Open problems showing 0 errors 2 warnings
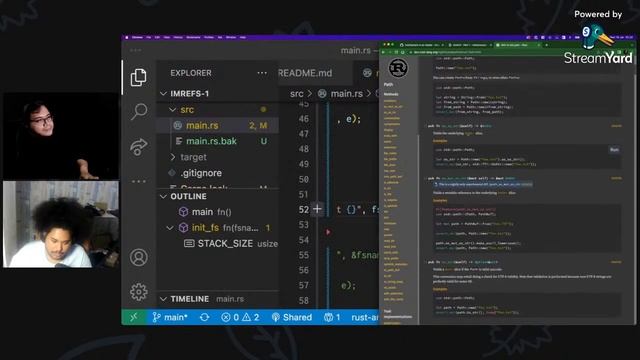This screenshot has height=360, width=640. 240,317
